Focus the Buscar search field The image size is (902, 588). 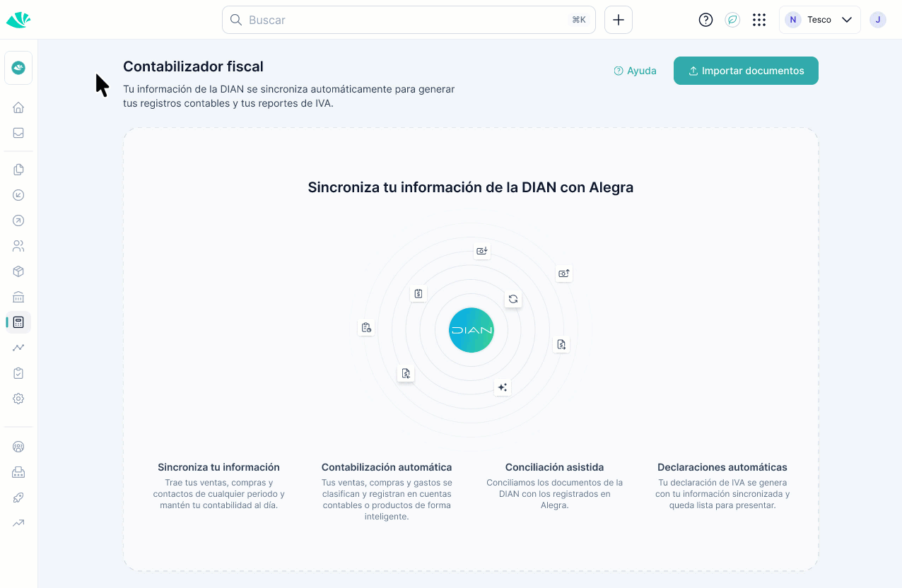(x=409, y=20)
